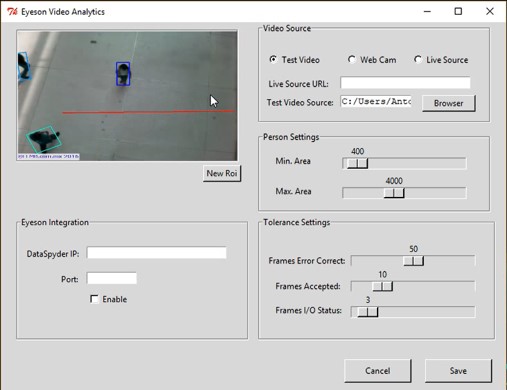This screenshot has height=390, width=507.
Task: Select the Web Cam radio button
Action: coord(351,60)
